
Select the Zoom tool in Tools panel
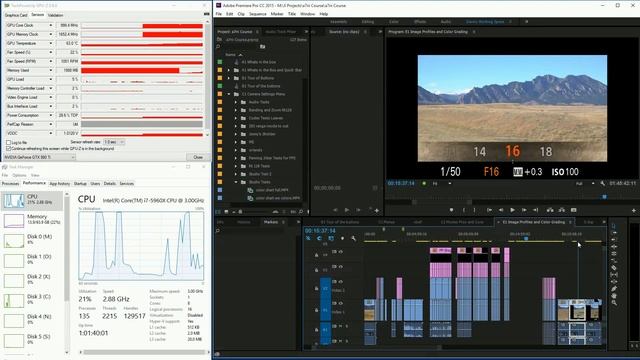pyautogui.click(x=614, y=303)
